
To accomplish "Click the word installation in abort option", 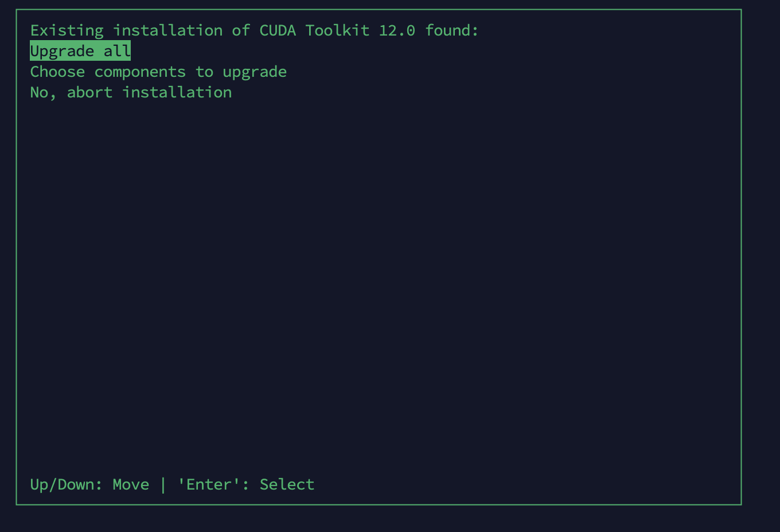I will (177, 92).
